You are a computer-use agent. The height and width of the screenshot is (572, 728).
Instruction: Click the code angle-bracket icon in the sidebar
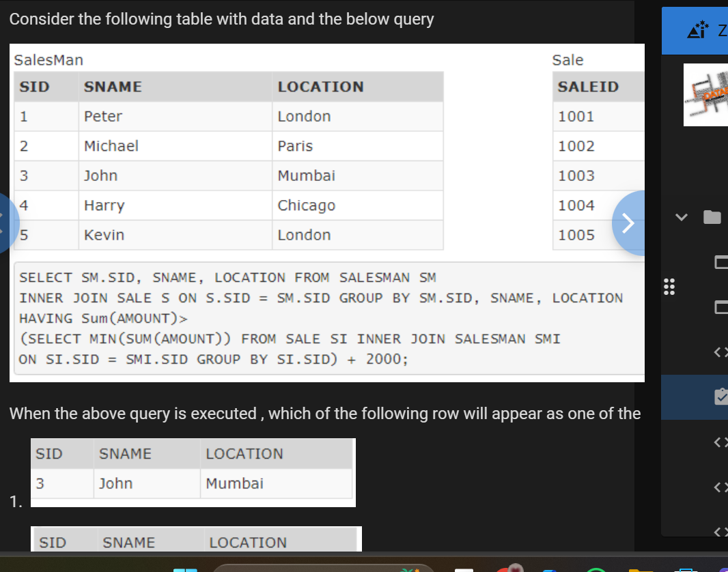point(718,352)
